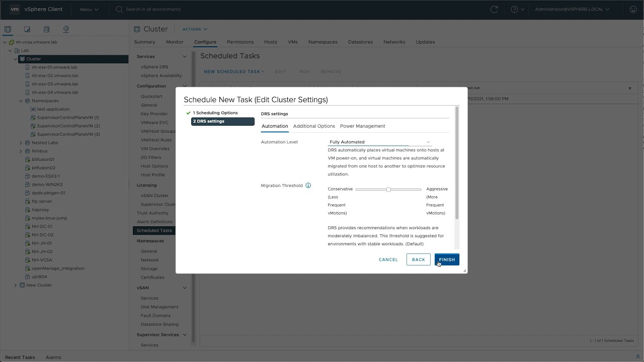The height and width of the screenshot is (362, 644).
Task: Open the Recent Tasks panel tab
Action: coord(20,357)
